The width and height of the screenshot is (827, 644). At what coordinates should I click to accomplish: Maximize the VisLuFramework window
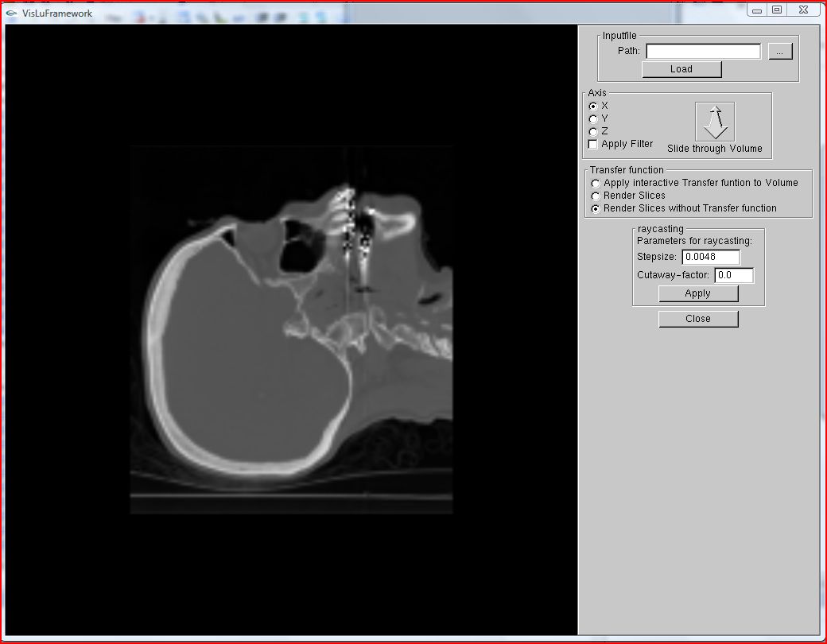coord(777,10)
